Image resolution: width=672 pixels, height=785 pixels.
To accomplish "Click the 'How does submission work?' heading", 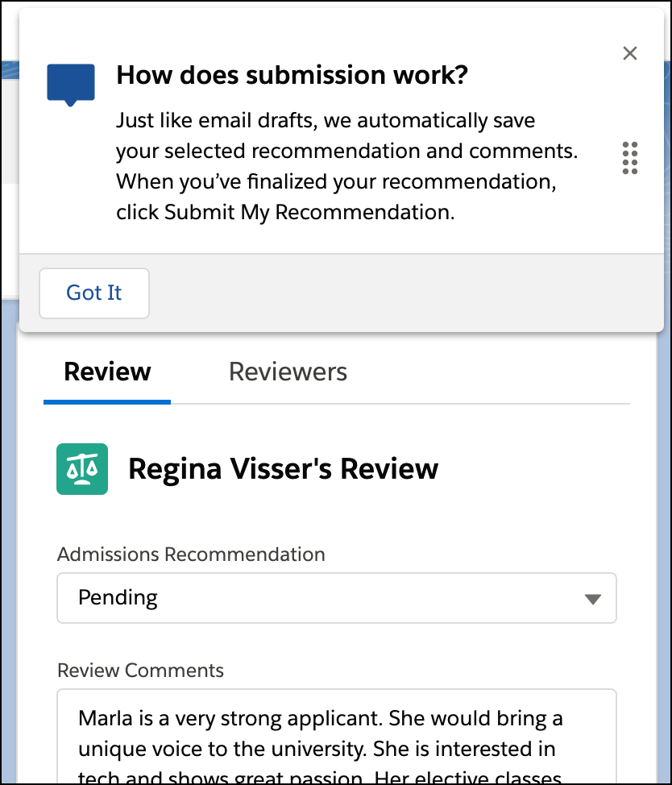I will point(292,76).
